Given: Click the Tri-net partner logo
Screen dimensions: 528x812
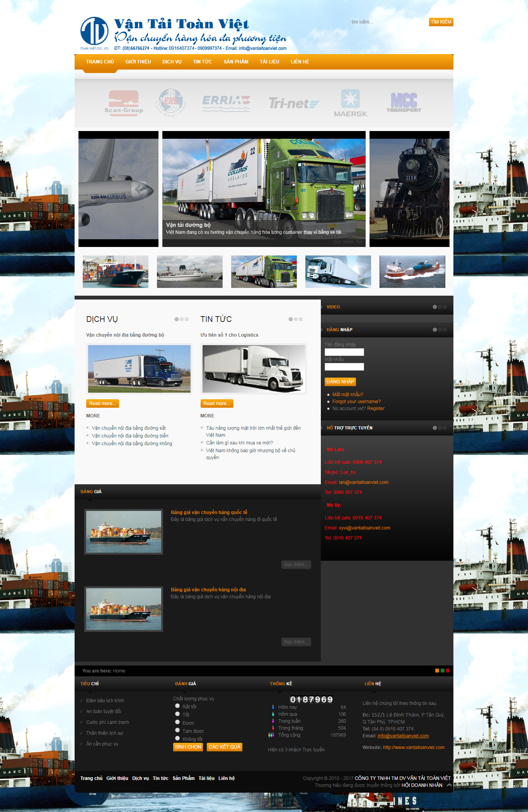Looking at the screenshot, I should tap(294, 103).
